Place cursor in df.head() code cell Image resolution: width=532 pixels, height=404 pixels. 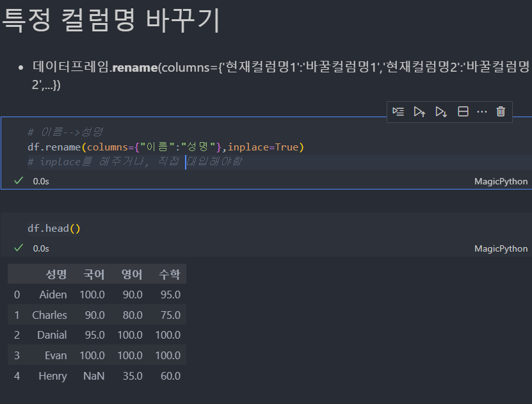[x=54, y=229]
